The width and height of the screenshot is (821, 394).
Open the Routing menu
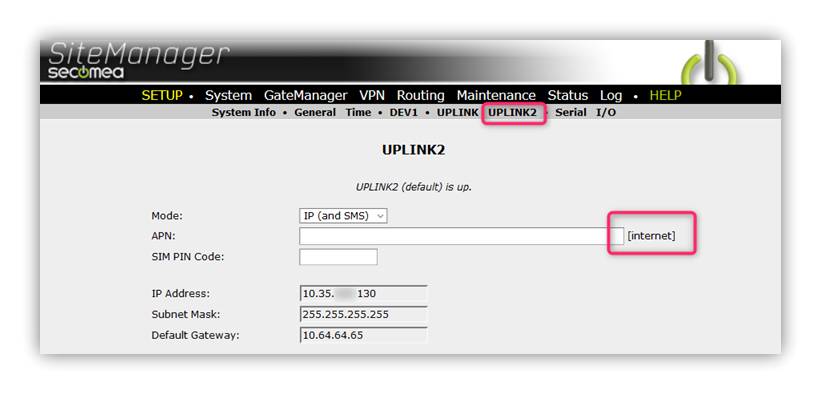(420, 95)
